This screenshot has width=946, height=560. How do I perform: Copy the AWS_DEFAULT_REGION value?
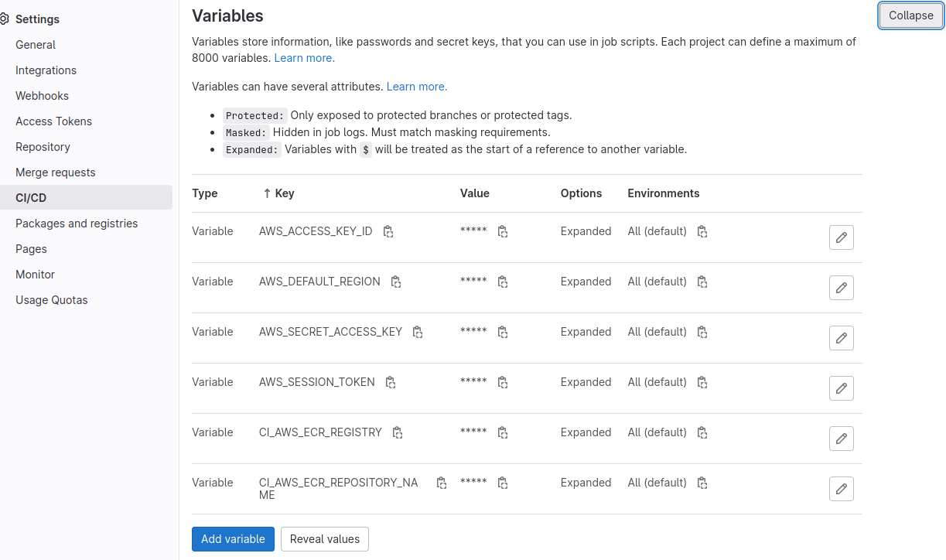(x=502, y=282)
